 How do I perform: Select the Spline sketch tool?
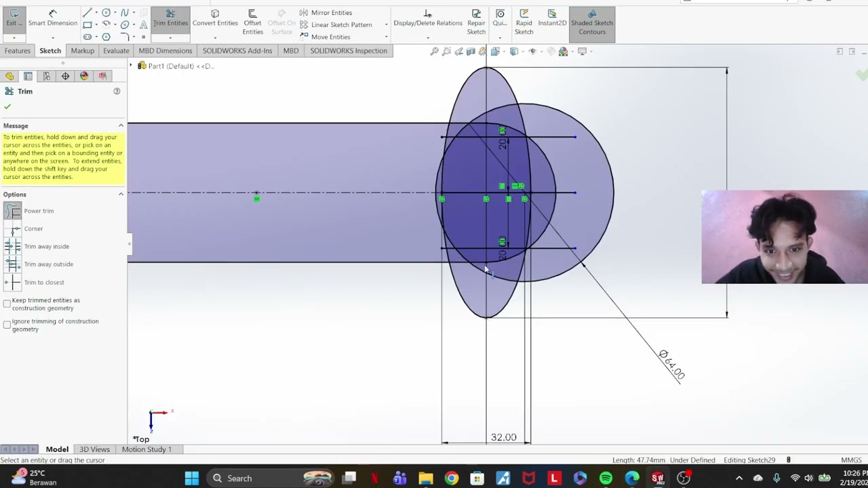(125, 13)
